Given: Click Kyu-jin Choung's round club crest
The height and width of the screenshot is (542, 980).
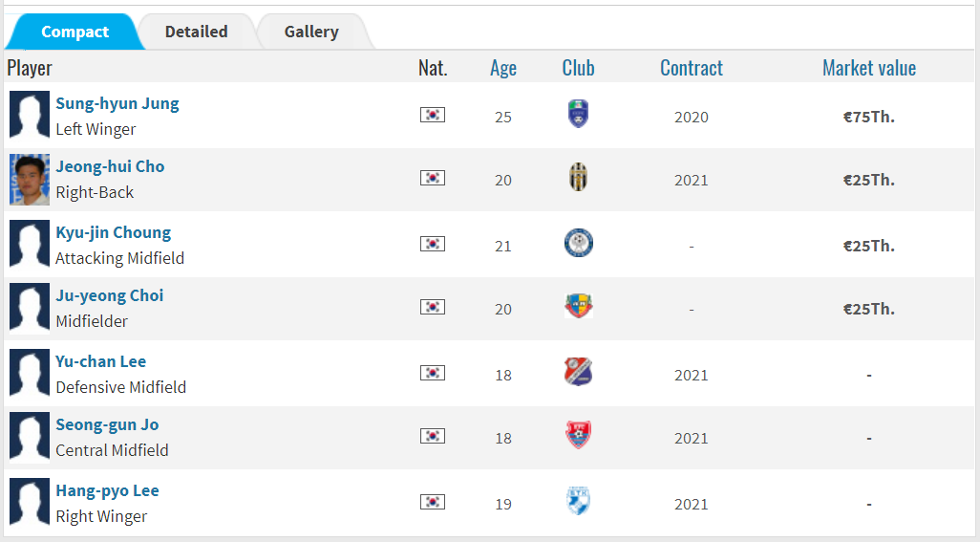Looking at the screenshot, I should click(x=578, y=243).
